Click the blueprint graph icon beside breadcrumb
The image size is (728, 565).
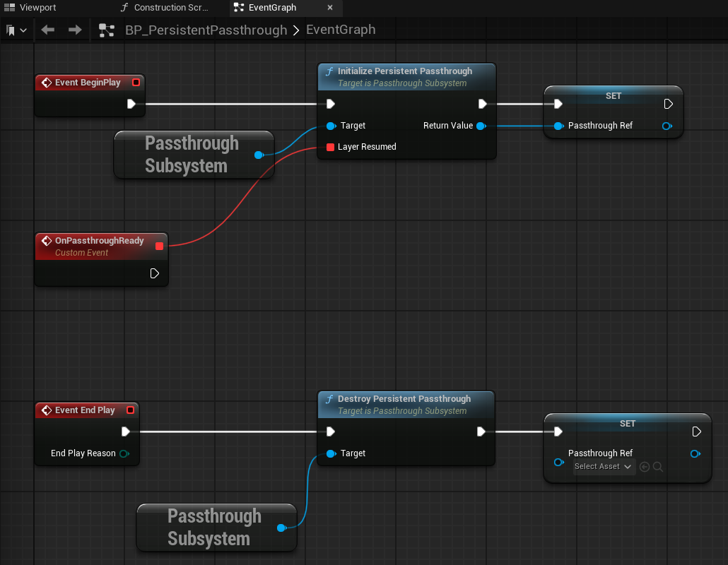point(107,30)
